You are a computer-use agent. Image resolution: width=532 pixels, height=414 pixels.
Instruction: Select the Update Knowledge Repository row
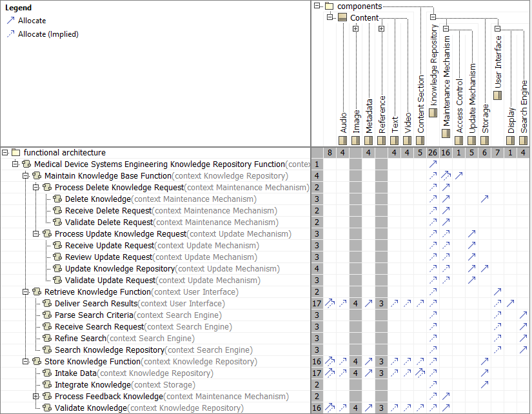[x=119, y=269]
